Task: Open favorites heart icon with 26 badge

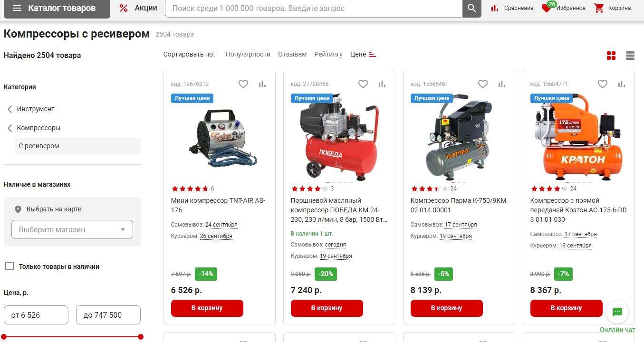Action: coord(547,8)
